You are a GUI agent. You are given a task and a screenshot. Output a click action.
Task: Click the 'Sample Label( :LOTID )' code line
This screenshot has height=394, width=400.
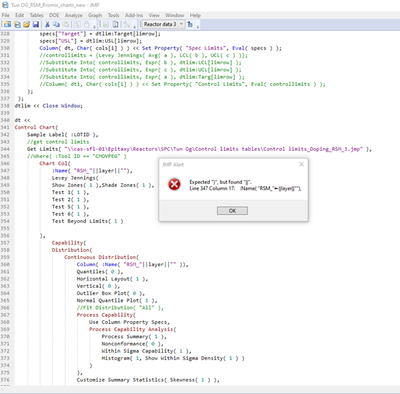(63, 135)
